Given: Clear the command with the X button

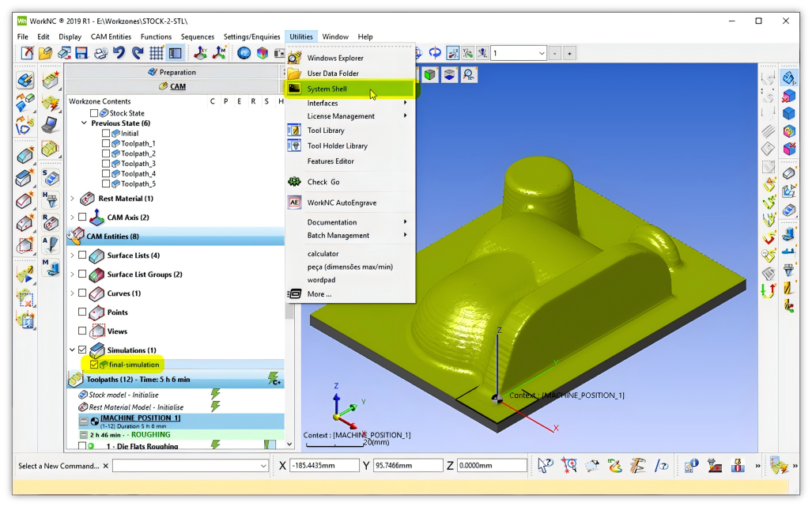Looking at the screenshot, I should pos(106,466).
